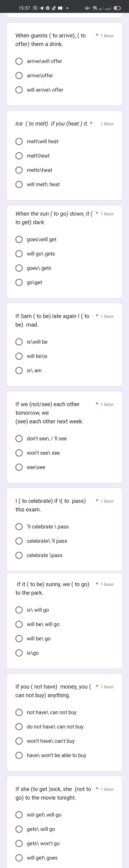Choose "do not have\ can not buy"
The width and height of the screenshot is (129, 868).
[x=19, y=727]
